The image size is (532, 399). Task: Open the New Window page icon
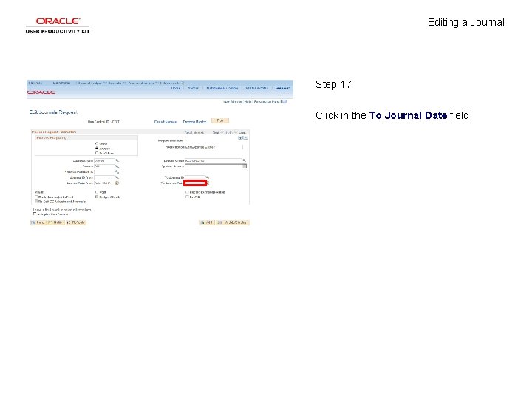tap(284, 101)
